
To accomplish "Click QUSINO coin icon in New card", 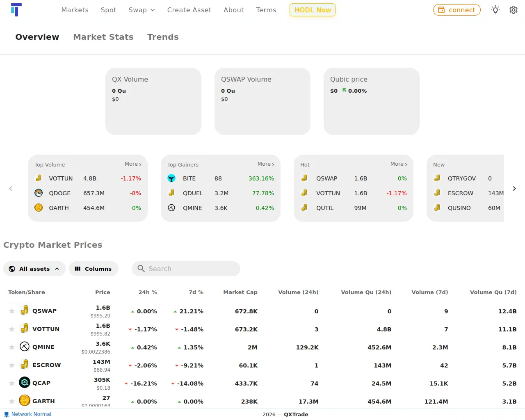I will click(437, 208).
